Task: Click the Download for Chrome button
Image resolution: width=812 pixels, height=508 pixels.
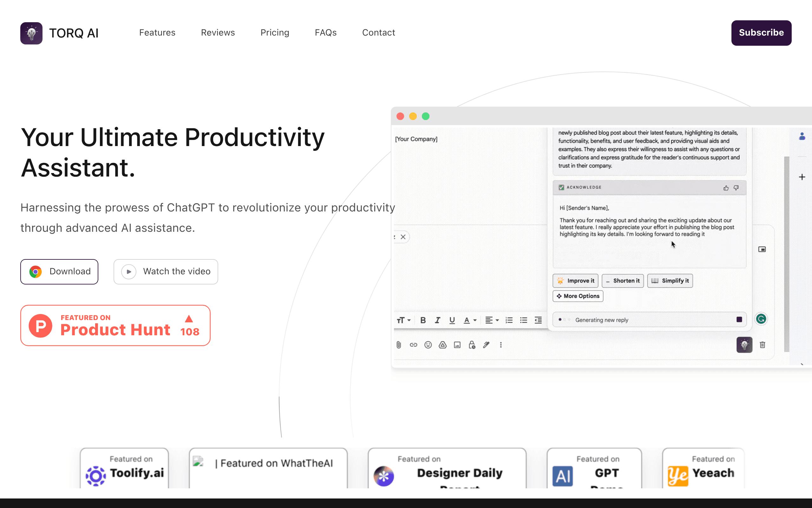Action: [x=59, y=271]
